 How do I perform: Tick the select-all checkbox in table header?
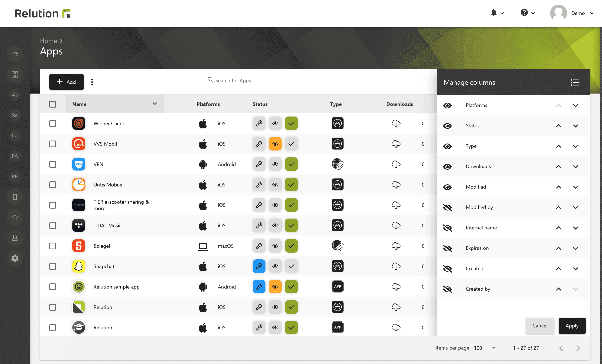coord(53,104)
